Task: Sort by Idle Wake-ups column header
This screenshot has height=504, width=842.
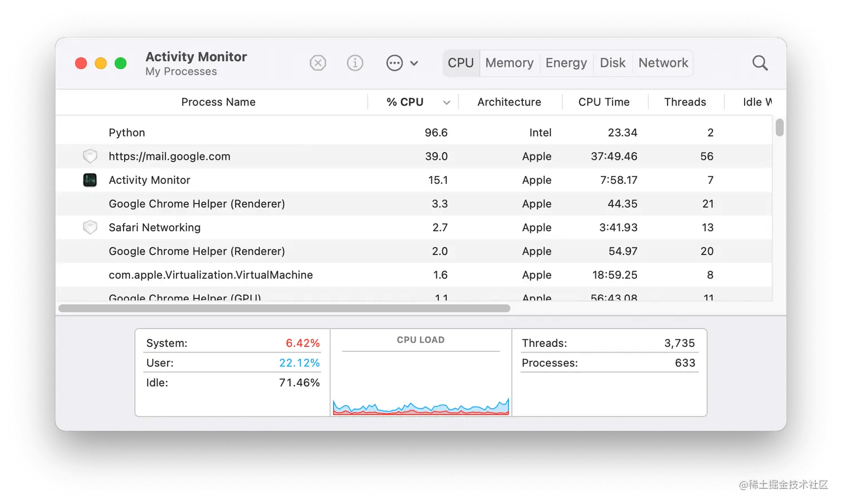Action: point(757,102)
